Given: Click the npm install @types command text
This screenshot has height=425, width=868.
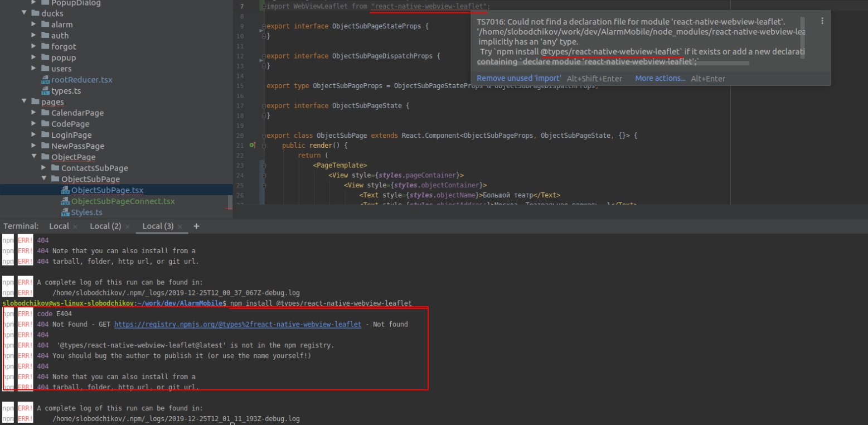Looking at the screenshot, I should pos(321,303).
